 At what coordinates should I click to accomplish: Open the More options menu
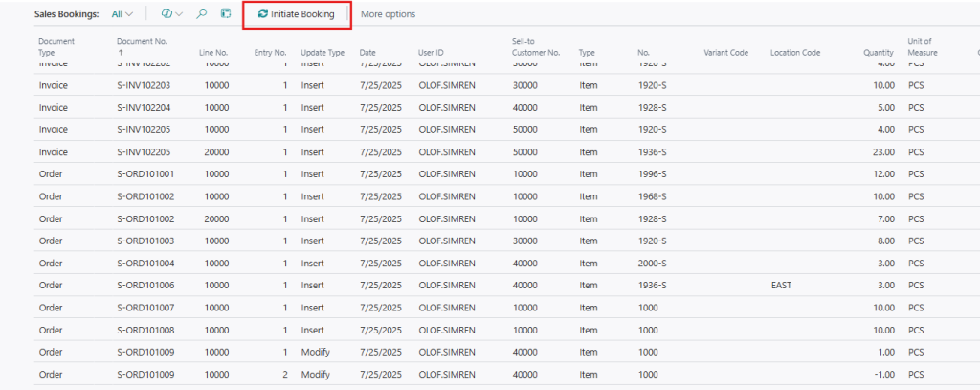tap(388, 14)
